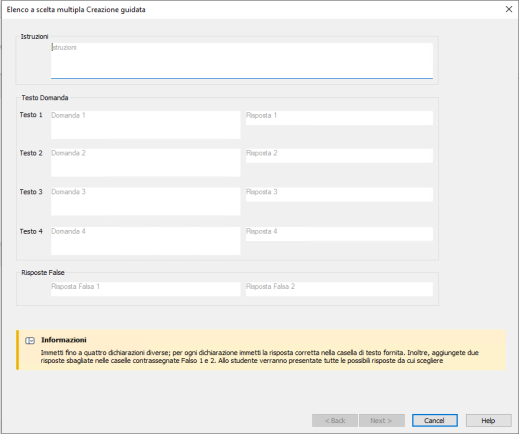Click the Informazioni panel icon
The image size is (519, 434).
(x=30, y=341)
